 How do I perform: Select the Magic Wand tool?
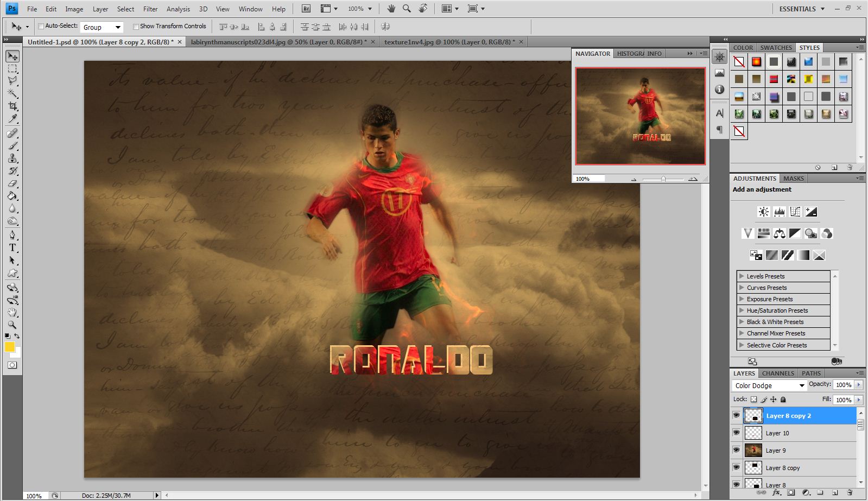tap(12, 93)
